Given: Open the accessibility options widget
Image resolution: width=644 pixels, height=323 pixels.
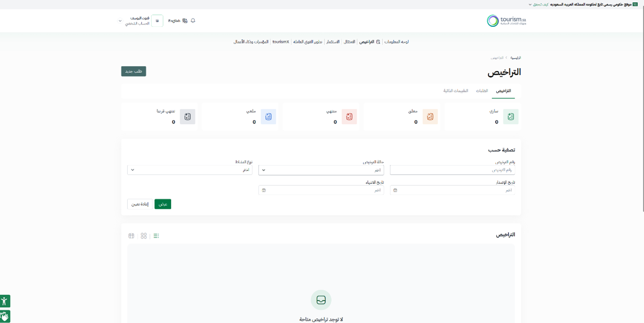Looking at the screenshot, I should [x=5, y=301].
